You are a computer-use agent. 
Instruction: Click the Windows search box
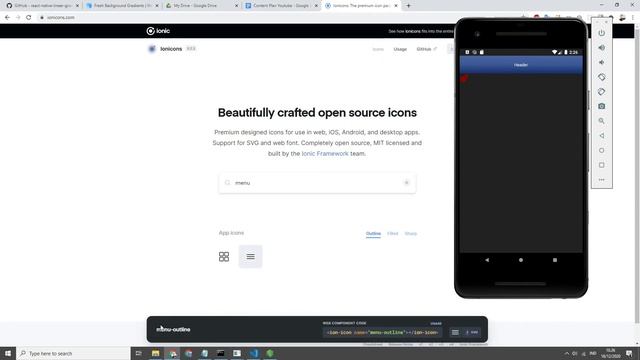(73, 353)
